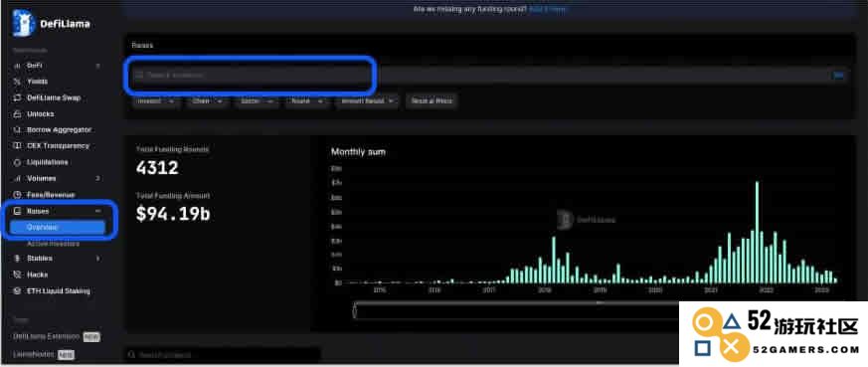
Task: Open Unlocks in the sidebar
Action: click(41, 114)
